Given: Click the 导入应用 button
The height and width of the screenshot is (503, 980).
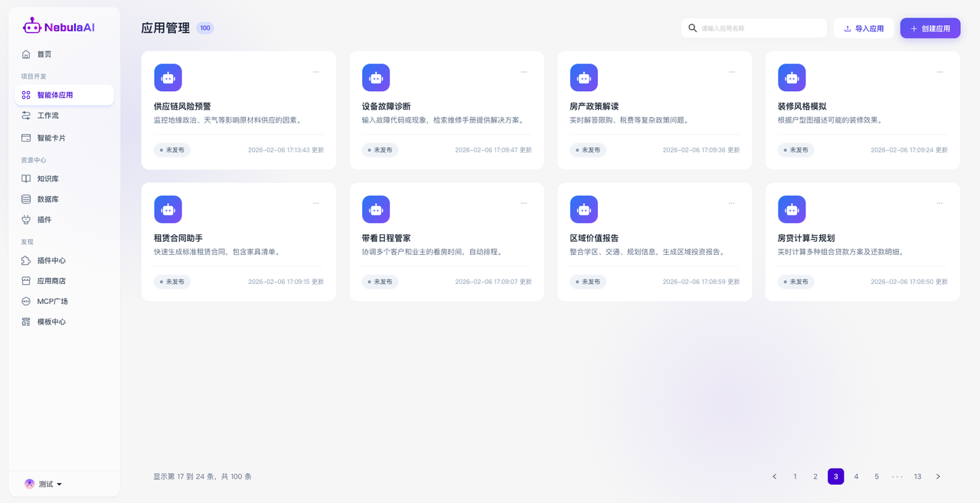Looking at the screenshot, I should (x=863, y=28).
